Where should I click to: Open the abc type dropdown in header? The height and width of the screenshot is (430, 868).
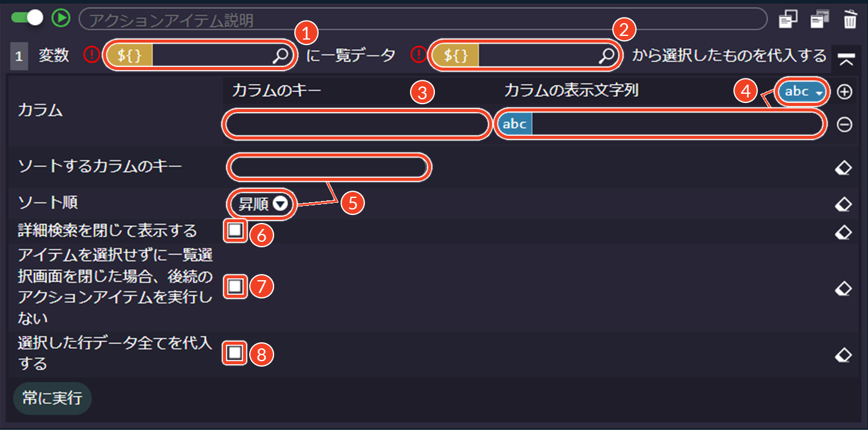click(803, 92)
